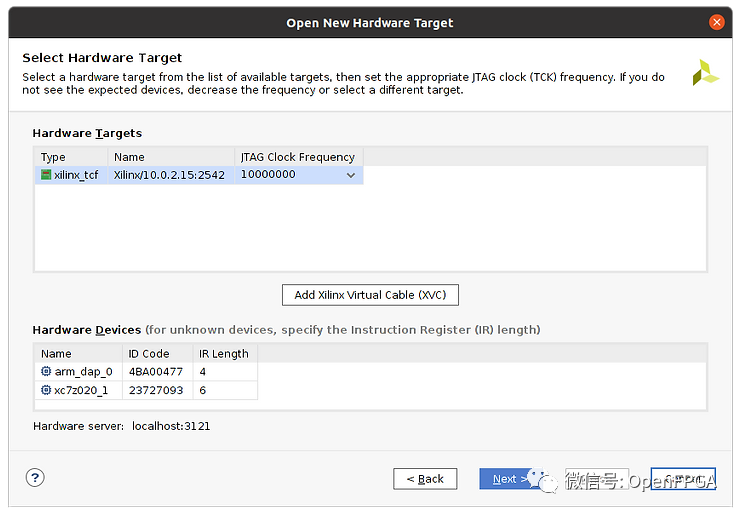The image size is (740, 515).
Task: Click the arm_dap_0 device chip icon
Action: click(x=46, y=371)
